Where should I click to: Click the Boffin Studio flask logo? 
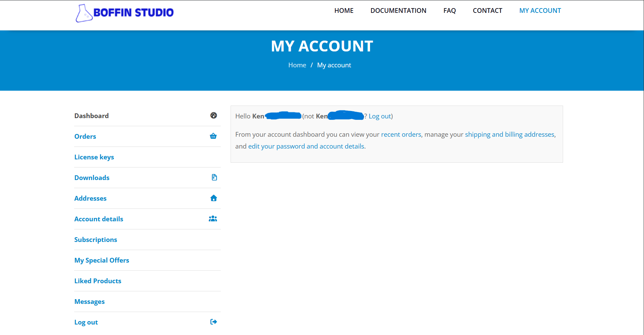tap(84, 13)
